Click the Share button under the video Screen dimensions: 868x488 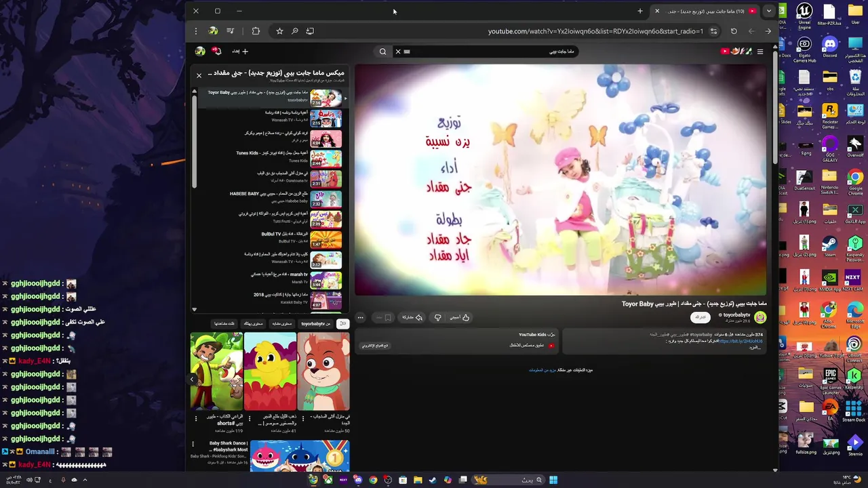(412, 317)
